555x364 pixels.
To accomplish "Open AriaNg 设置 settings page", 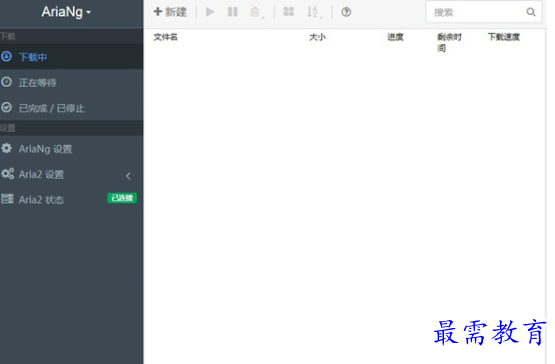I will (71, 149).
